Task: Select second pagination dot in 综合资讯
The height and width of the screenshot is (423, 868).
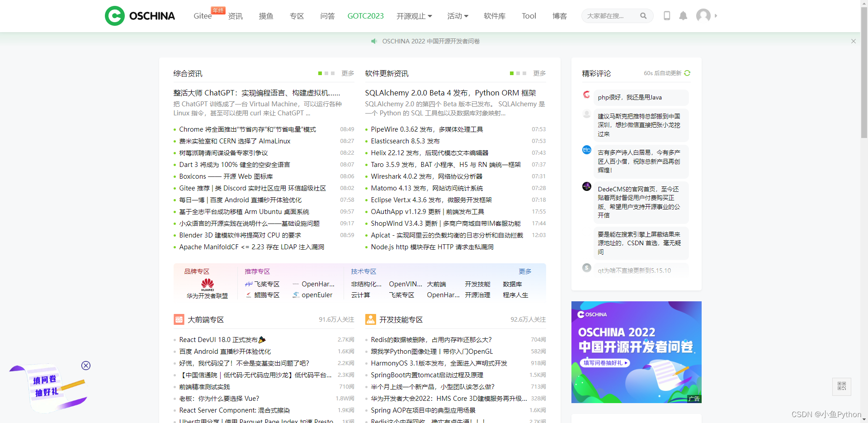Action: pos(326,73)
